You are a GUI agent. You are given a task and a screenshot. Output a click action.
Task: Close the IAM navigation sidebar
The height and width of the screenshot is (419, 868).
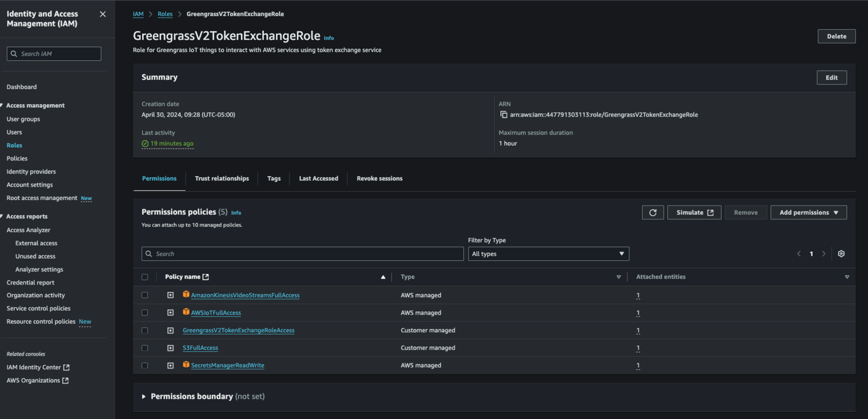pyautogui.click(x=103, y=14)
